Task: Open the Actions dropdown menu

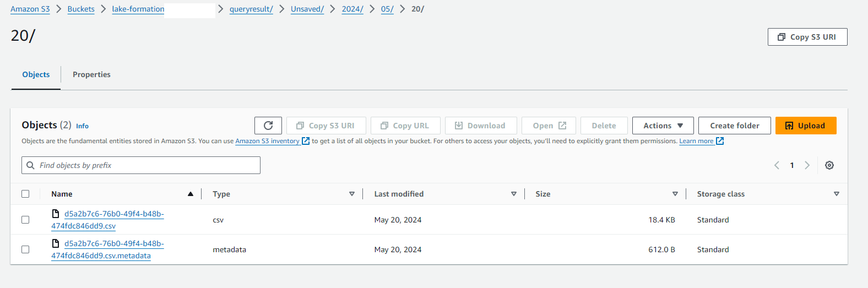Action: point(663,126)
